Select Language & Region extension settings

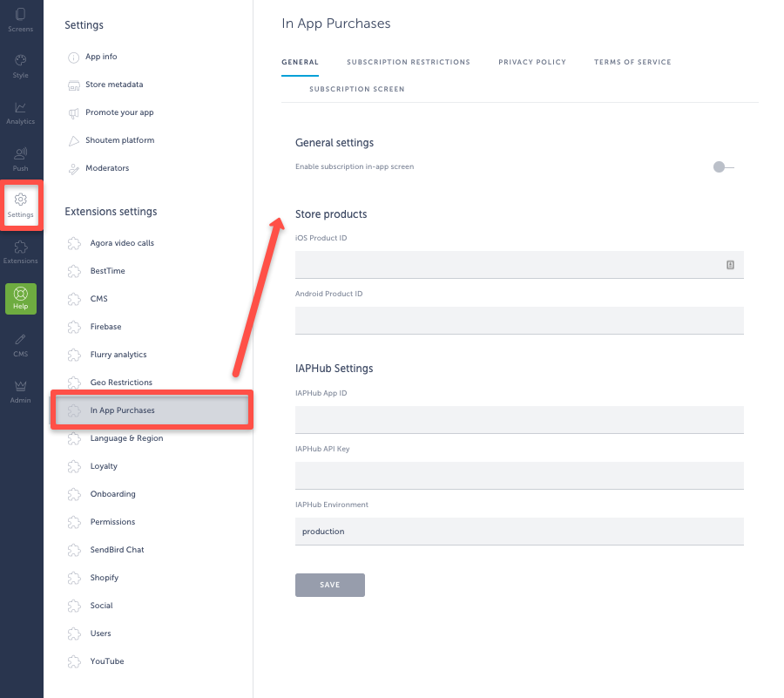coord(126,438)
